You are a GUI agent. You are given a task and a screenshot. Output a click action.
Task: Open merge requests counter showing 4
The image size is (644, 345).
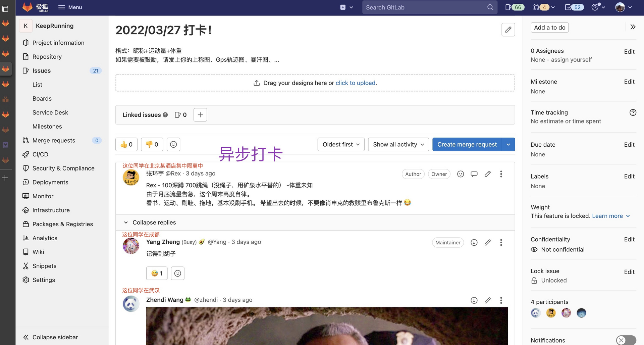(x=544, y=7)
